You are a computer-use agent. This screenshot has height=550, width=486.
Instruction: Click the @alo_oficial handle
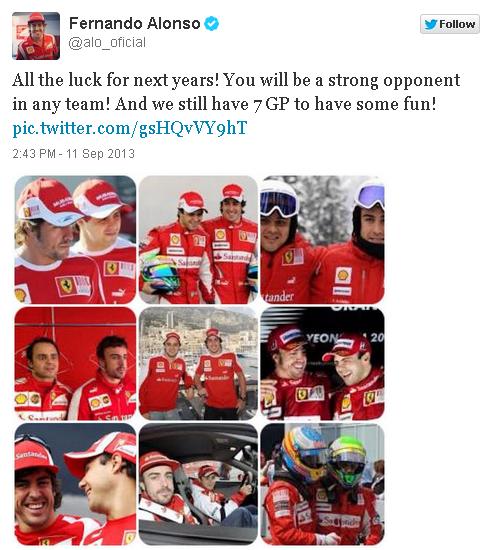coord(107,42)
